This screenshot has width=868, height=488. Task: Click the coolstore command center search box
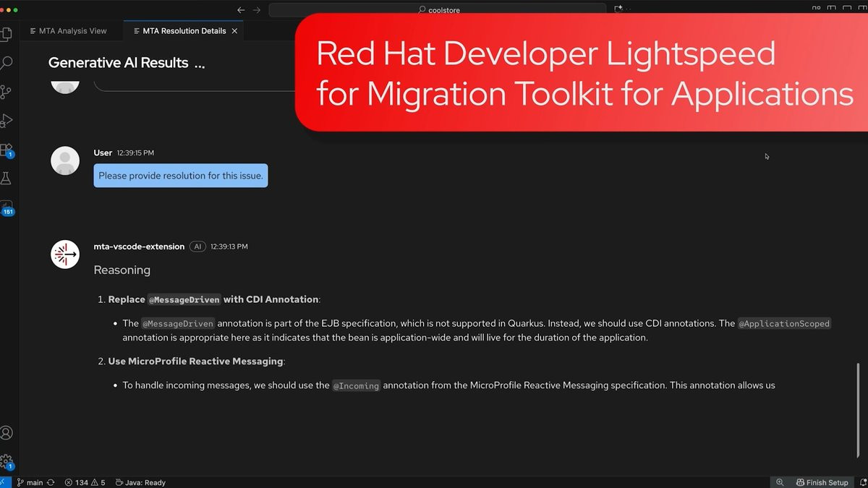[437, 10]
